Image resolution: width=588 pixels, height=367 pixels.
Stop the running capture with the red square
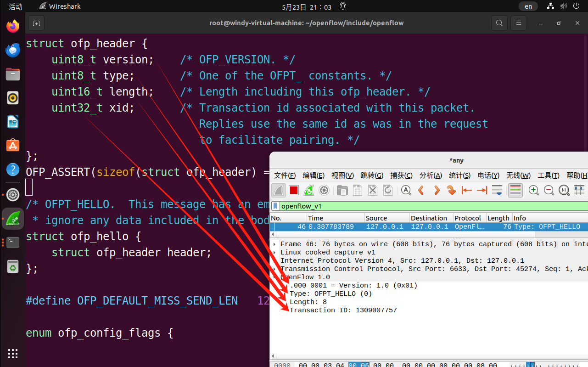tap(294, 190)
